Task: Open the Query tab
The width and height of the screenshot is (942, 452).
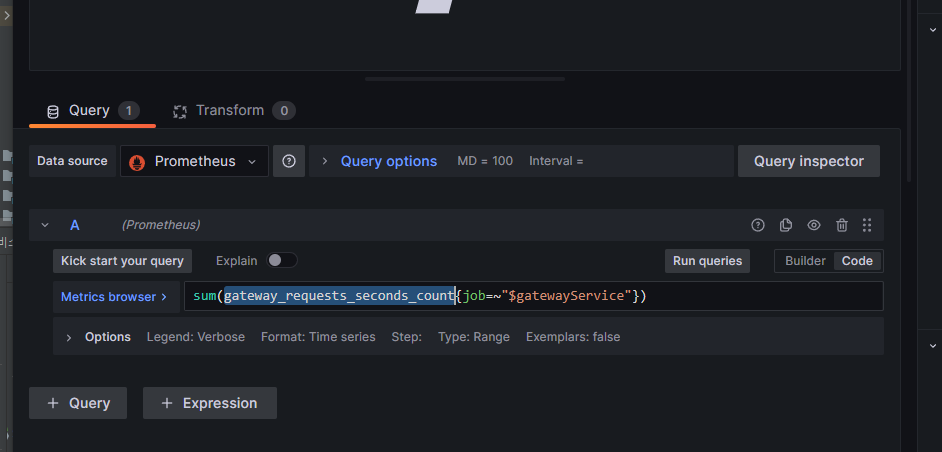Action: pos(93,111)
